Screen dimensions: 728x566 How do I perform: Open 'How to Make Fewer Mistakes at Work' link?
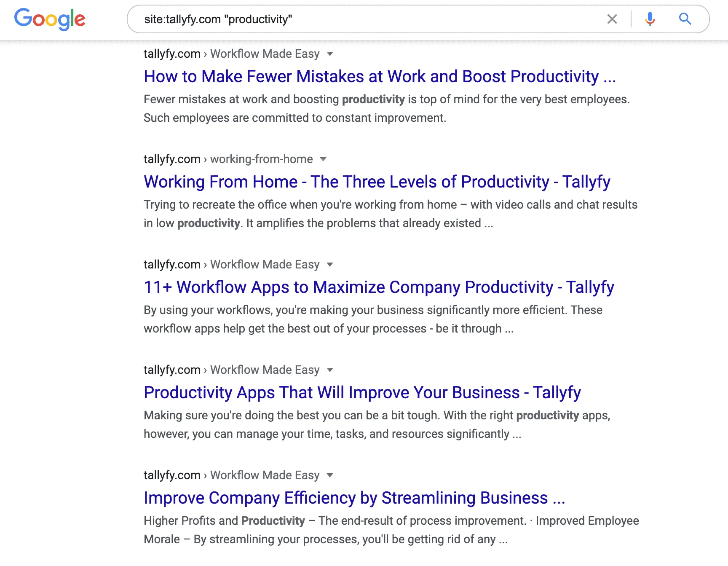click(x=380, y=77)
